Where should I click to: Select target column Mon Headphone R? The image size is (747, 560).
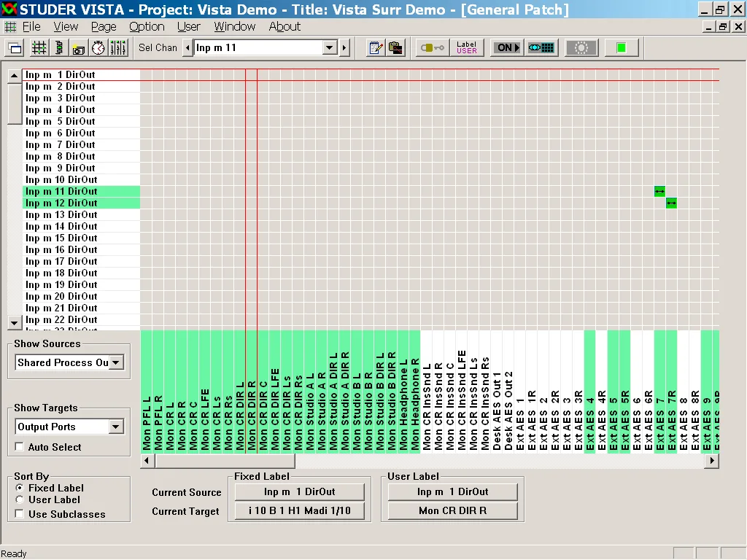pyautogui.click(x=415, y=392)
